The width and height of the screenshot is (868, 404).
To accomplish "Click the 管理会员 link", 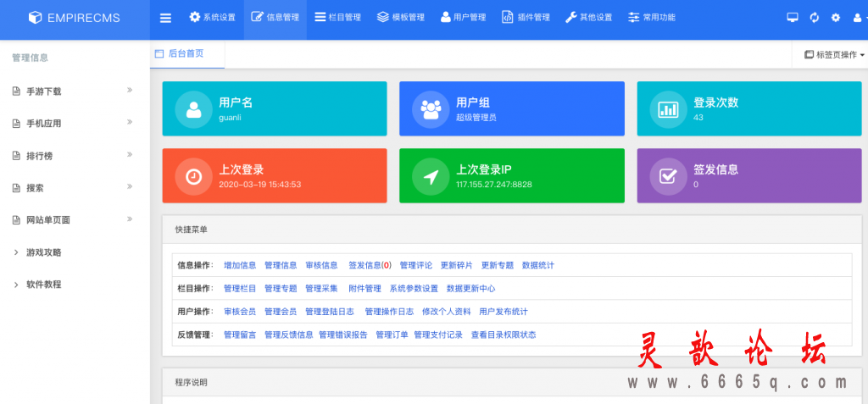I will coord(281,312).
